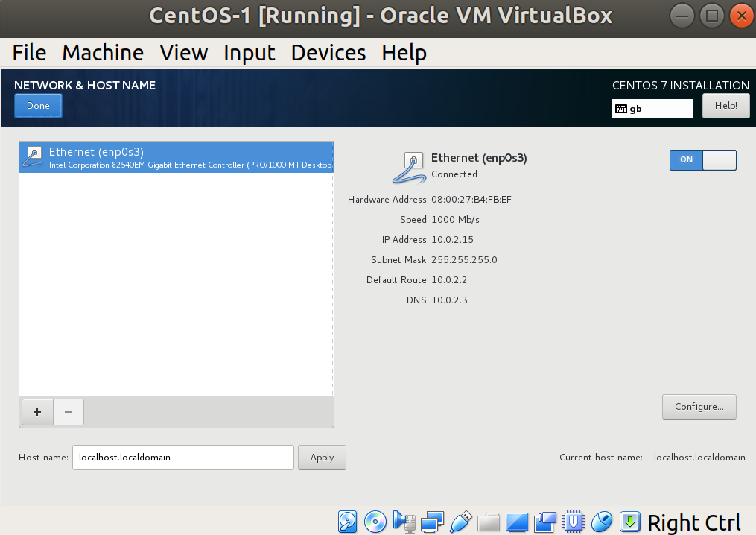
Task: Click the shared folders status icon
Action: pos(489,522)
